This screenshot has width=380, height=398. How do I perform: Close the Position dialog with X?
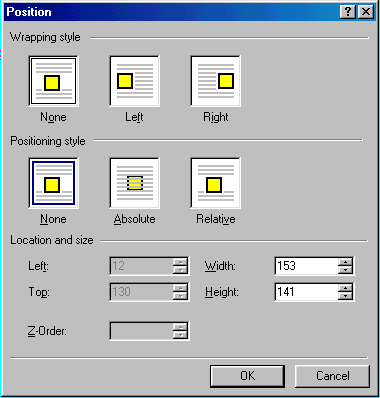coord(366,12)
